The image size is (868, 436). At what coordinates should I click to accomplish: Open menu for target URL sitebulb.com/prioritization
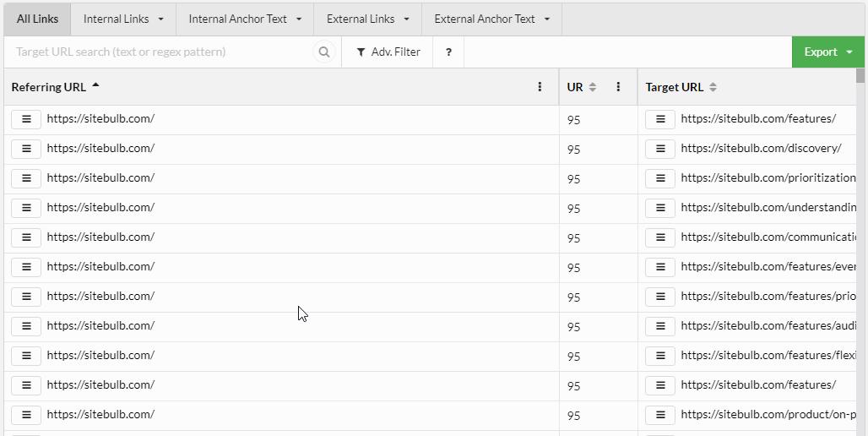(x=660, y=178)
